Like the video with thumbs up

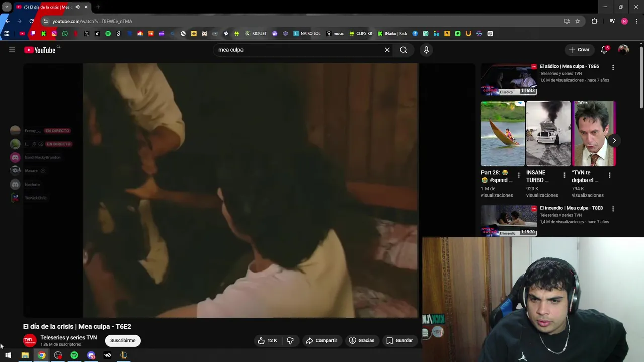(267, 340)
